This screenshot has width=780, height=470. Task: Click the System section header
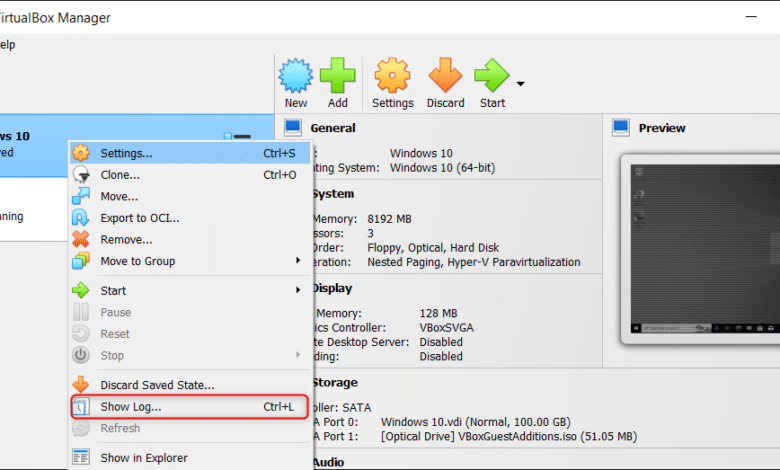333,194
